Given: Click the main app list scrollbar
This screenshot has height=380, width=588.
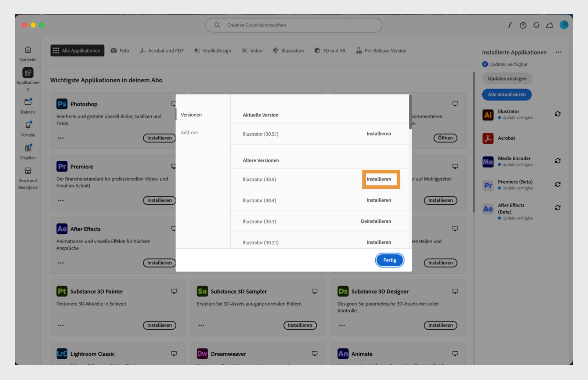Looking at the screenshot, I should pyautogui.click(x=474, y=142).
